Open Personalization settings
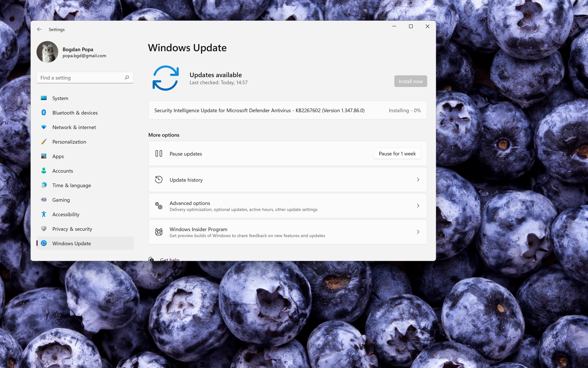 [x=69, y=142]
